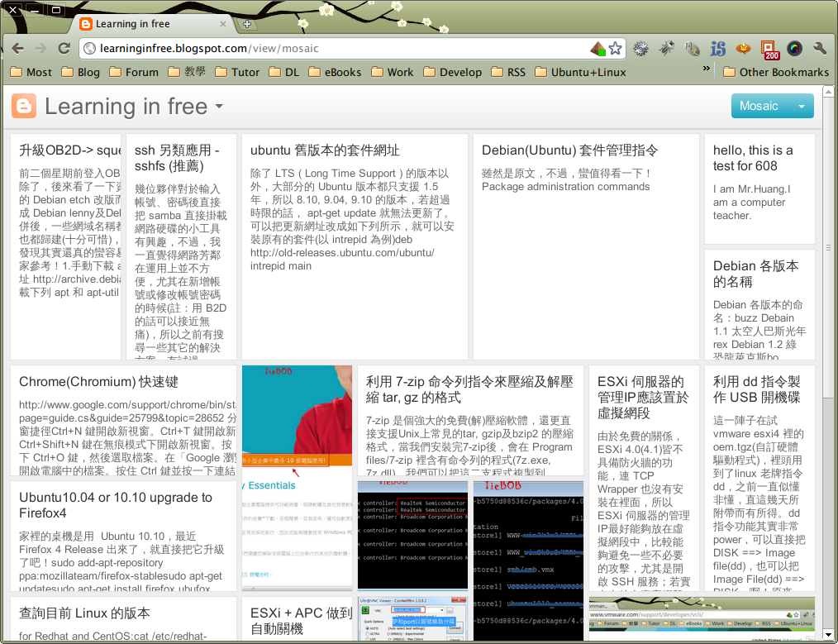Open the 'Most' bookmarks folder

tap(31, 72)
